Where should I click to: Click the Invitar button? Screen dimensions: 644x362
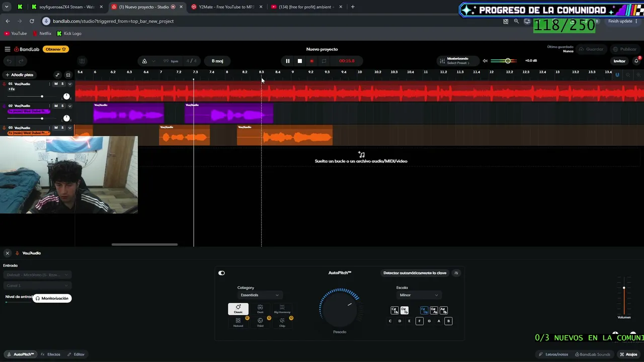pyautogui.click(x=619, y=61)
